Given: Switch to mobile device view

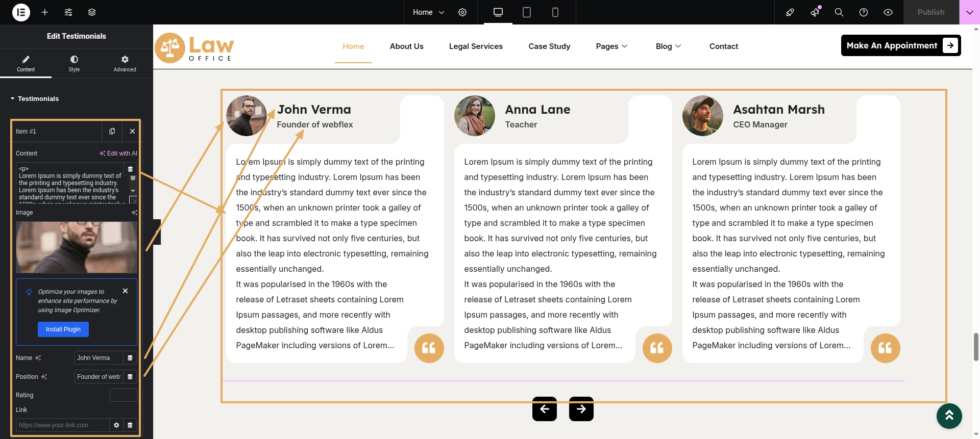Looking at the screenshot, I should point(555,12).
